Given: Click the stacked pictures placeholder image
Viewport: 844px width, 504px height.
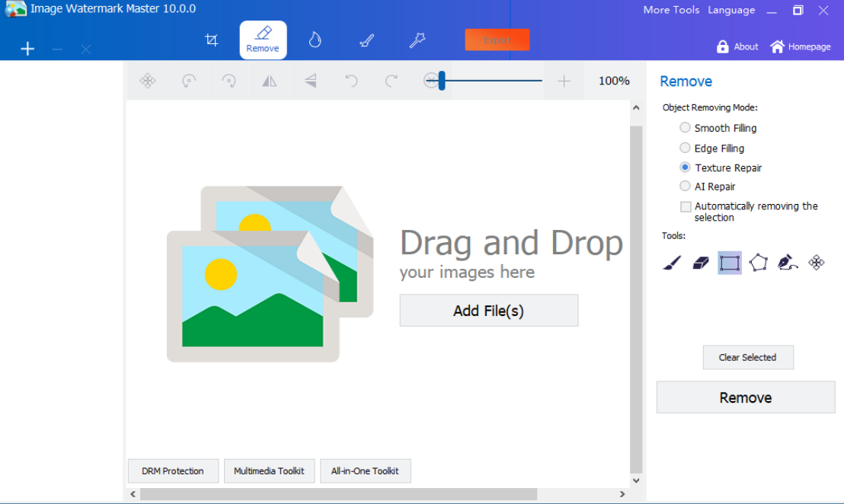Looking at the screenshot, I should pyautogui.click(x=270, y=274).
